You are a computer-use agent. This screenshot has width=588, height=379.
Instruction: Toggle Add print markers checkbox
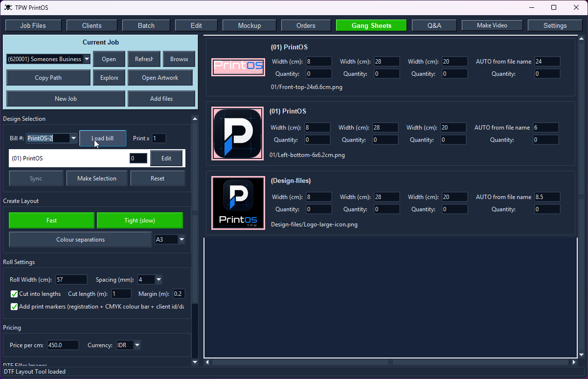(x=14, y=307)
